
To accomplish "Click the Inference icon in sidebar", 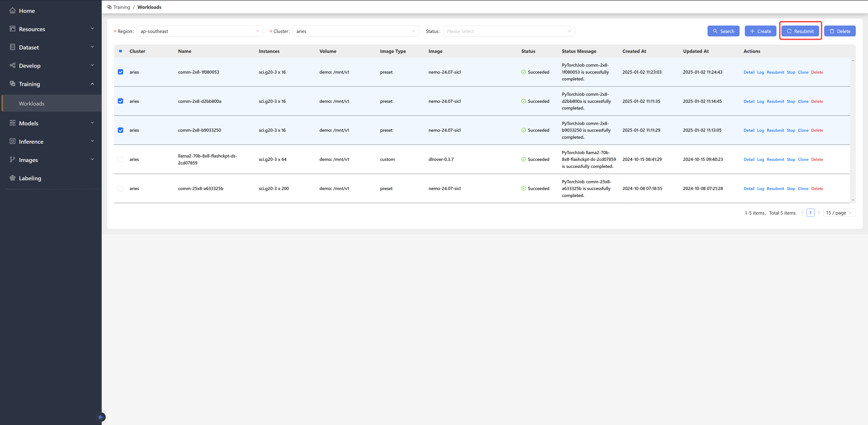I will click(x=12, y=141).
